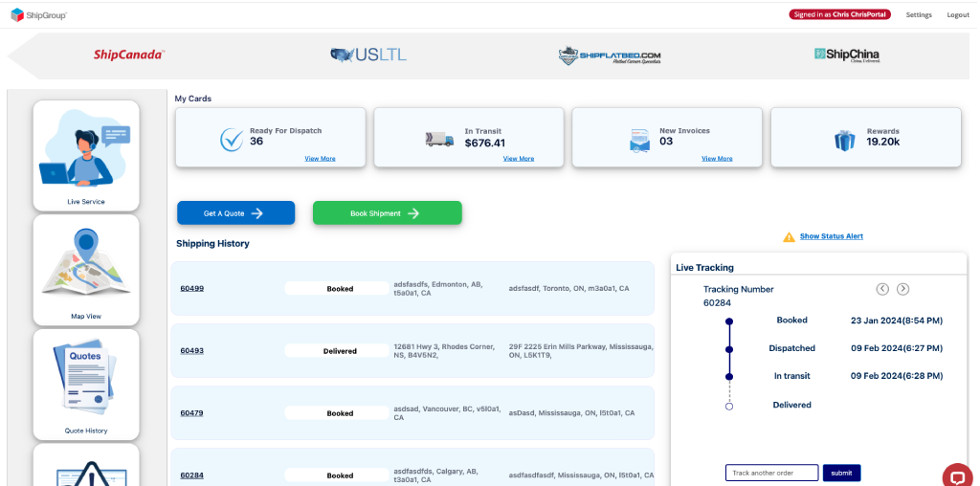980x486 pixels.
Task: Open Settings in the top bar
Action: (x=918, y=15)
